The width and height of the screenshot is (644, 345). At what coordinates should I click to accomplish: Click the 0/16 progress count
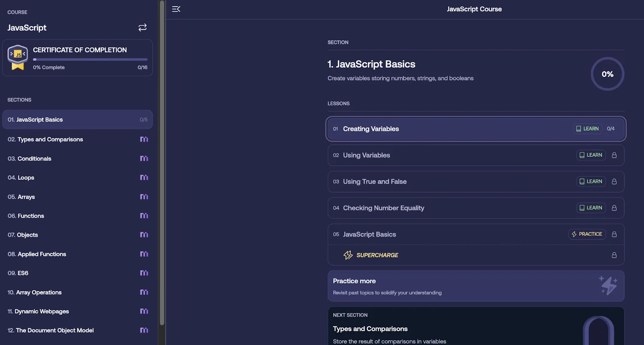[x=142, y=67]
